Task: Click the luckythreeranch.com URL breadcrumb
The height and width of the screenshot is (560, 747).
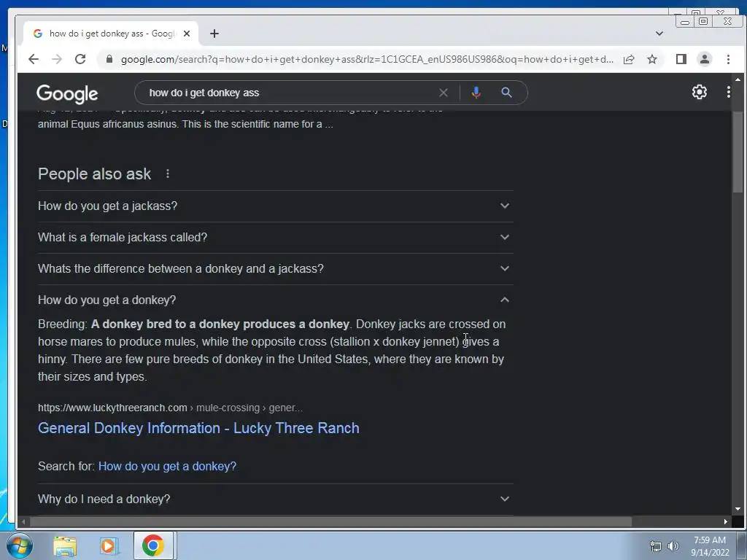Action: pos(170,408)
